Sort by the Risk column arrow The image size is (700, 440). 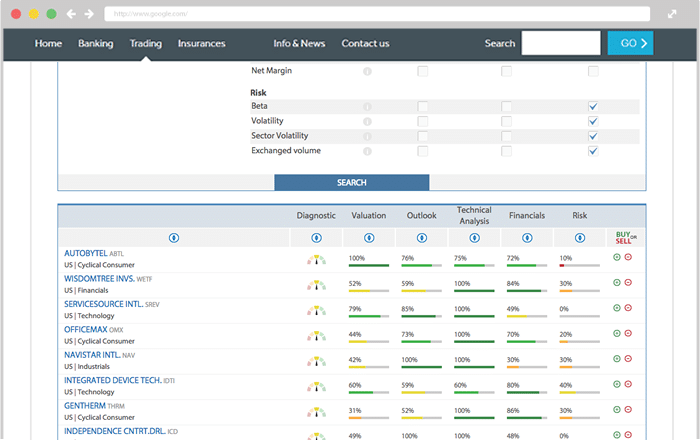coord(580,238)
